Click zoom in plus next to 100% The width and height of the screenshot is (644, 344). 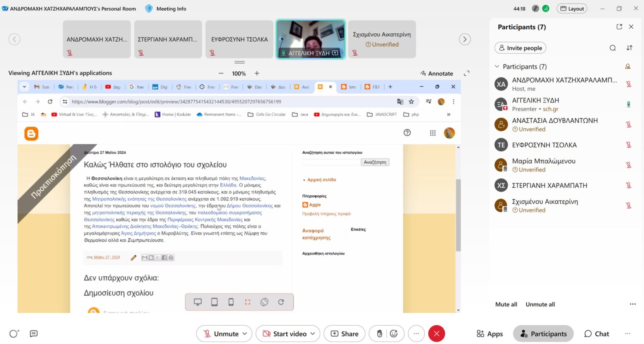click(x=257, y=73)
